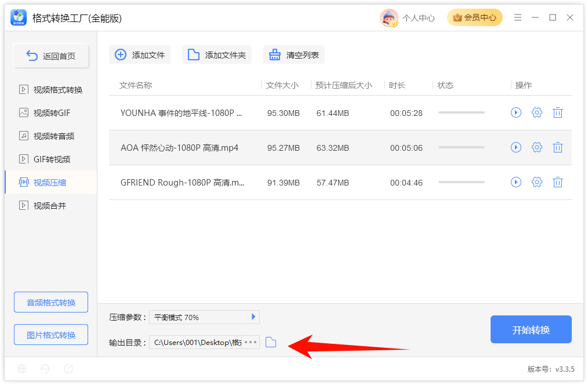This screenshot has width=588, height=385.
Task: Click the GFRIEND row status progress bar
Action: [462, 182]
